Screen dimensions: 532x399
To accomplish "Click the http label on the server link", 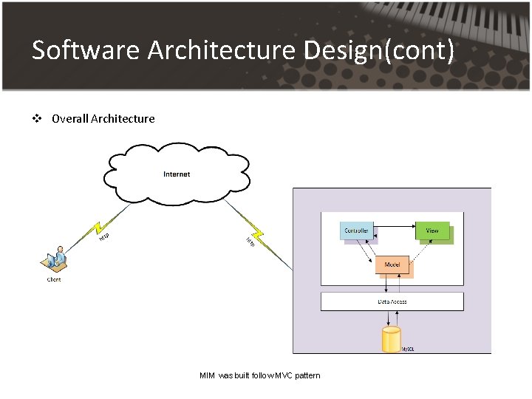I will click(250, 242).
